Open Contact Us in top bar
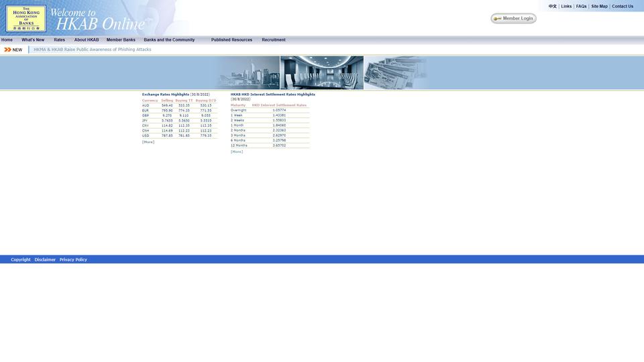The image size is (644, 362). click(623, 7)
